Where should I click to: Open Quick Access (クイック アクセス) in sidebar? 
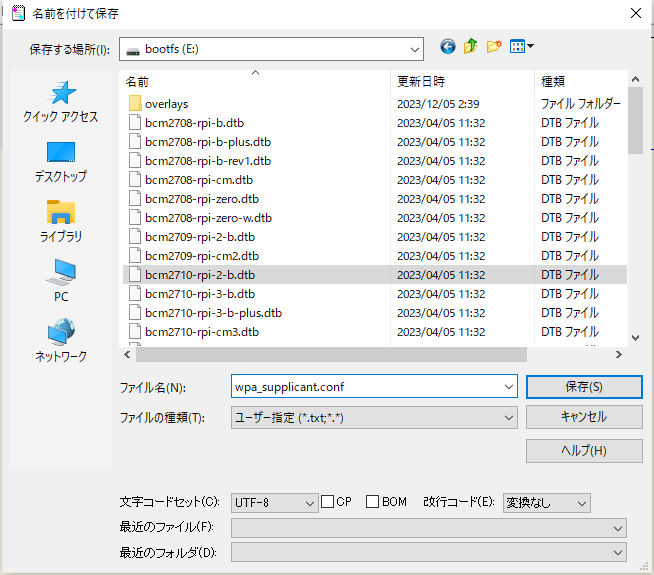(x=61, y=102)
